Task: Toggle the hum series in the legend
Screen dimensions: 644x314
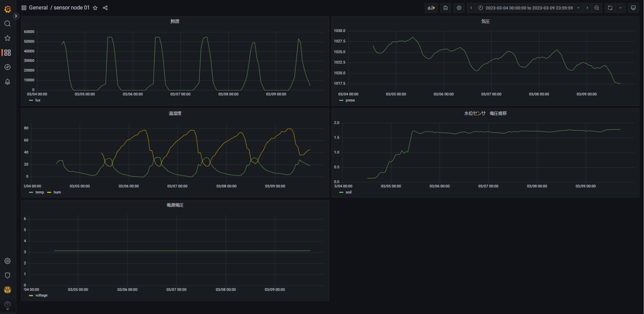Action: 57,192
